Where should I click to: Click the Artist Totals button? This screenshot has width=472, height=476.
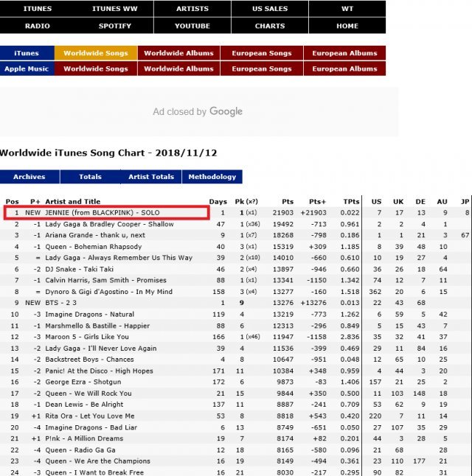click(151, 177)
